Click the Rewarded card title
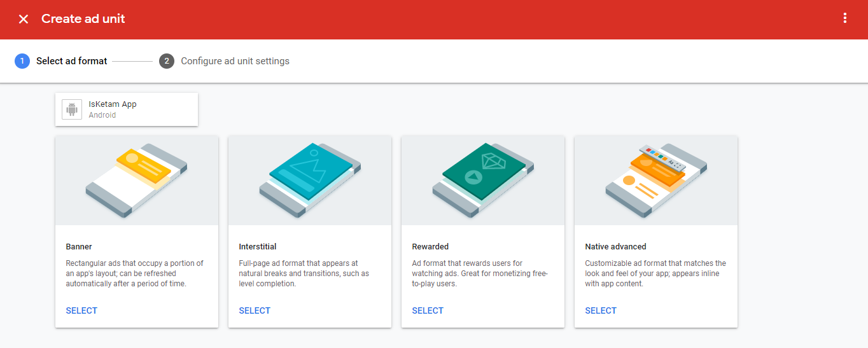The height and width of the screenshot is (348, 868). (x=430, y=246)
